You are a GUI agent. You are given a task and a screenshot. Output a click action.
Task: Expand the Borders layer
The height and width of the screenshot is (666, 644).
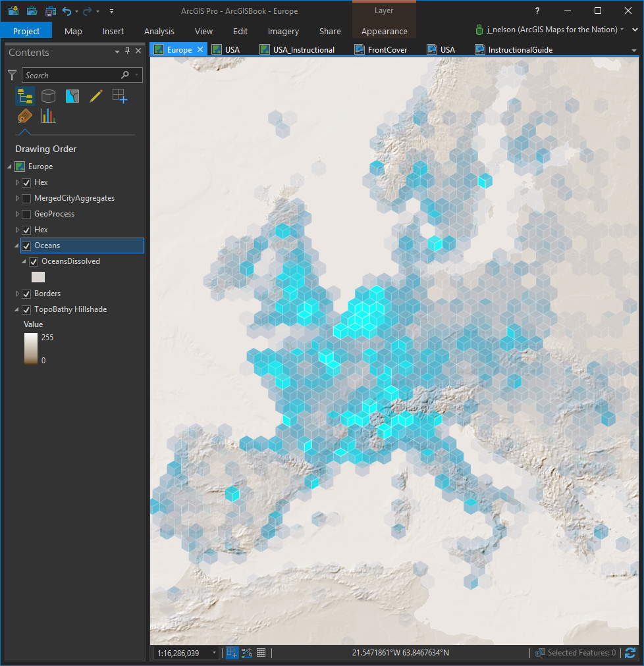(17, 294)
